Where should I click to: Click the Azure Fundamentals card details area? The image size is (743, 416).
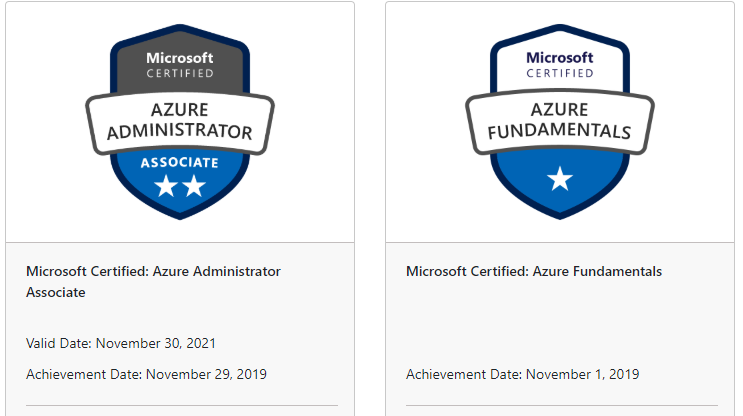tap(560, 329)
